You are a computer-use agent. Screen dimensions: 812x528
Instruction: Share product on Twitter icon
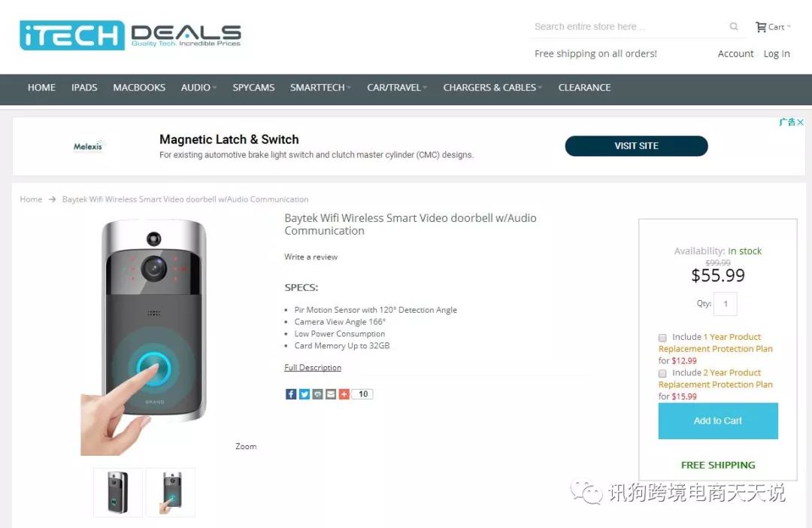pyautogui.click(x=304, y=394)
